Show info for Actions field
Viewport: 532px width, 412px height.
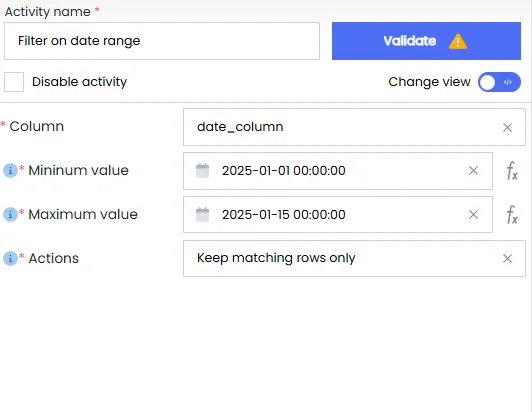coord(10,259)
